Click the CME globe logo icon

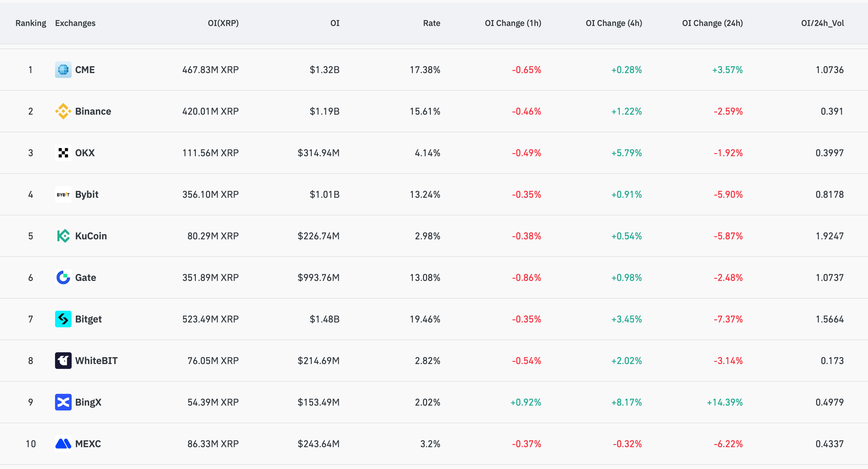(63, 70)
